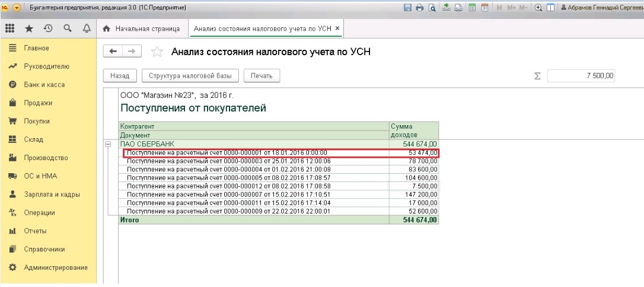Viewport: 644px width, 287px height.
Task: Click the forward arrow navigation button
Action: tap(132, 52)
